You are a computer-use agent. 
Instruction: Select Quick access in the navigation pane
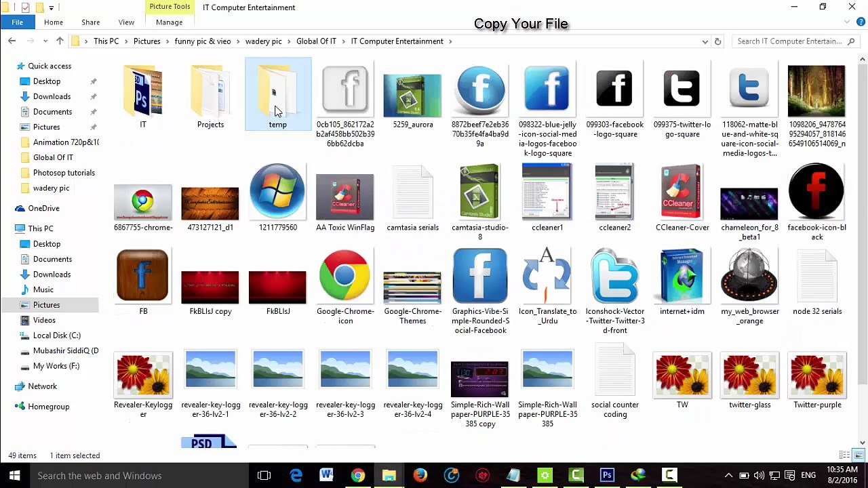50,66
